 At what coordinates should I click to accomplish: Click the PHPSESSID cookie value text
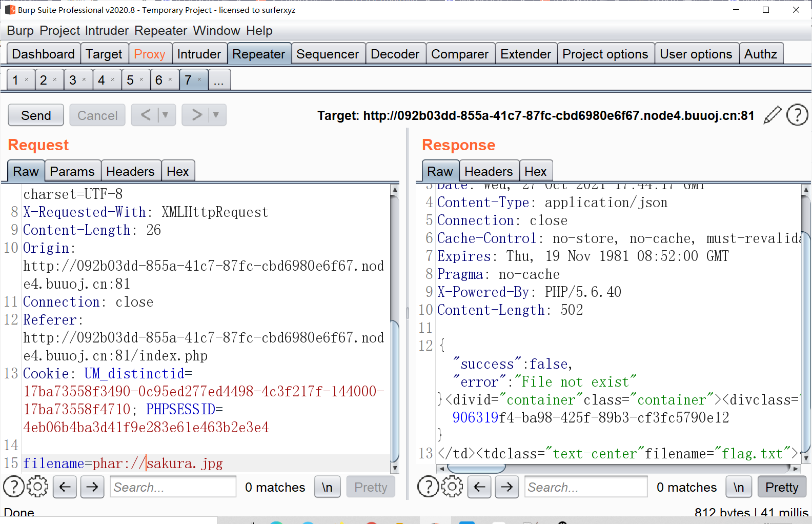click(x=146, y=427)
